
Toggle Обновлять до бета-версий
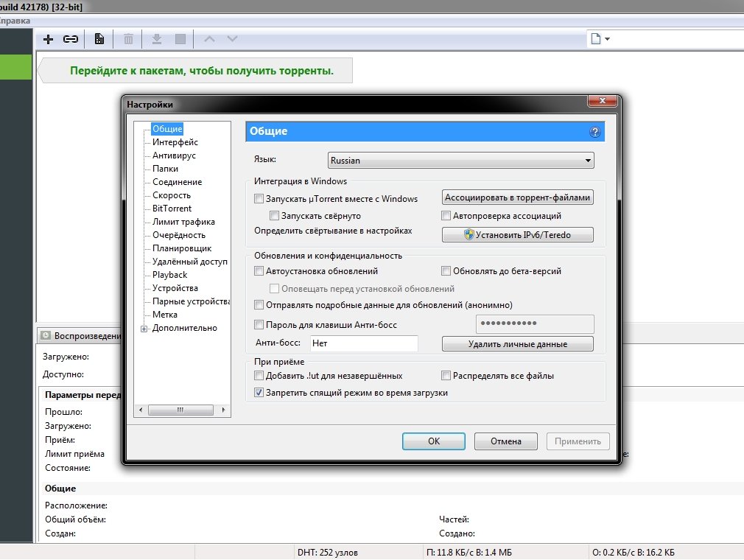446,271
